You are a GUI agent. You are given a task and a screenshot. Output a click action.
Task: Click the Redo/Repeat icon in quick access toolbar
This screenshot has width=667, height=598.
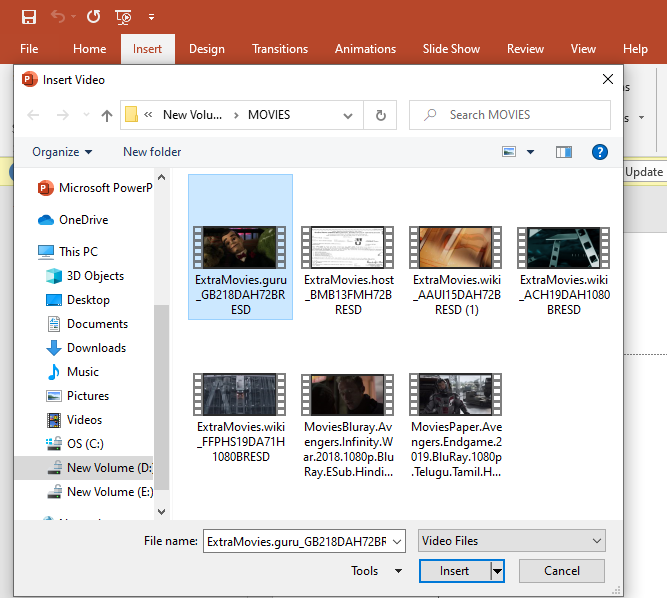[x=93, y=17]
